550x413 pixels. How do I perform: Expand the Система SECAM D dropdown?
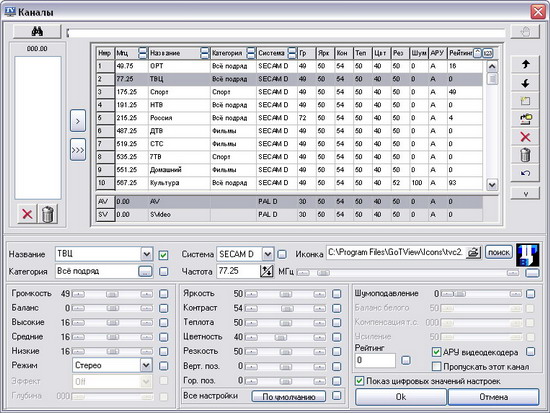(x=267, y=254)
